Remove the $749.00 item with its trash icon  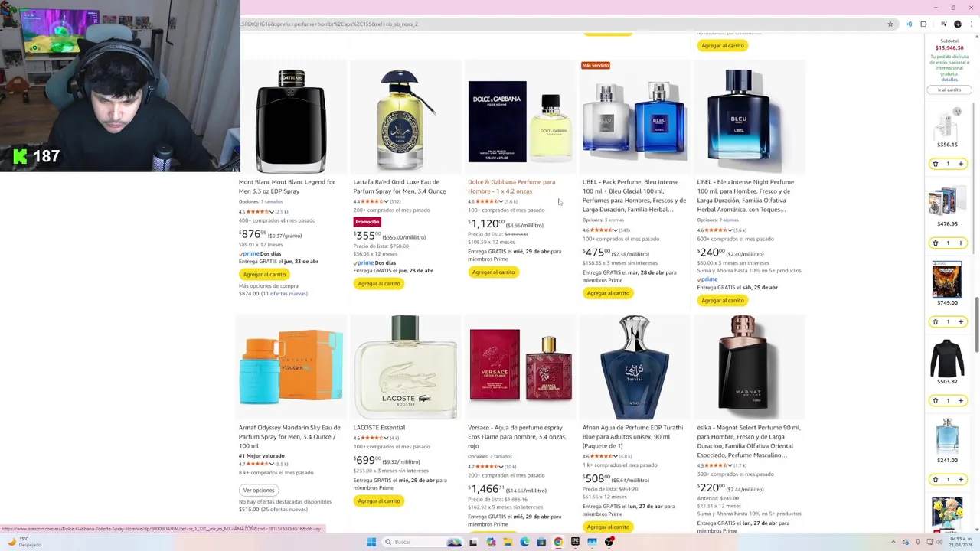coord(935,321)
